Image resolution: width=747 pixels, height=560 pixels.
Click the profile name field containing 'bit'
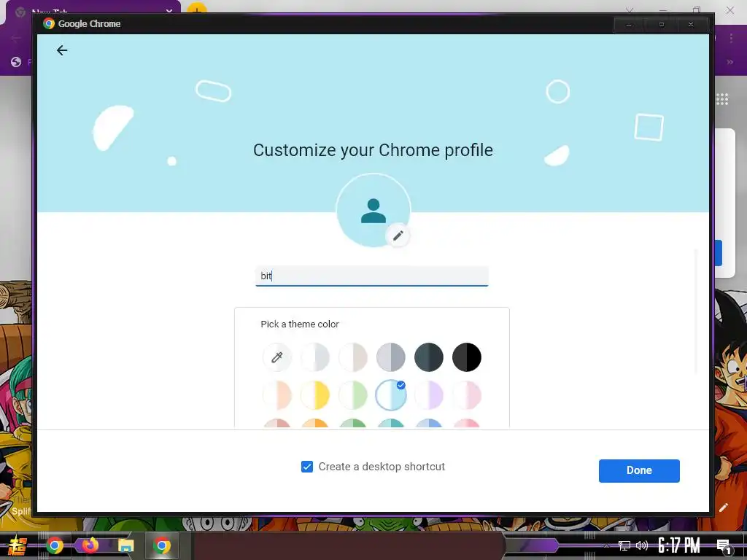pyautogui.click(x=371, y=276)
